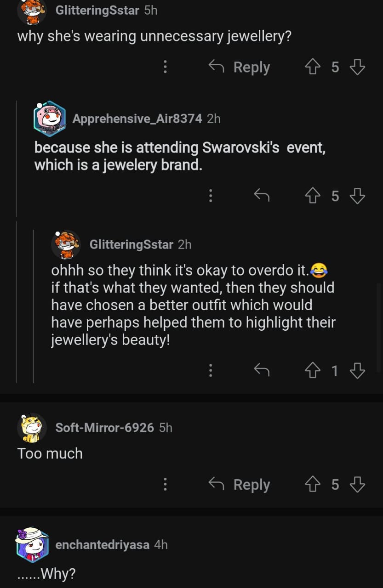
Task: Upvote GlitteringSstar's jewellery question comment
Action: pos(313,68)
